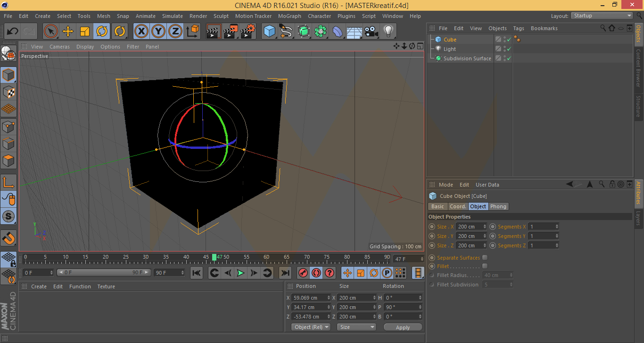Toggle the X-axis lock icon
Screen dimensions: 644x343
pos(141,32)
